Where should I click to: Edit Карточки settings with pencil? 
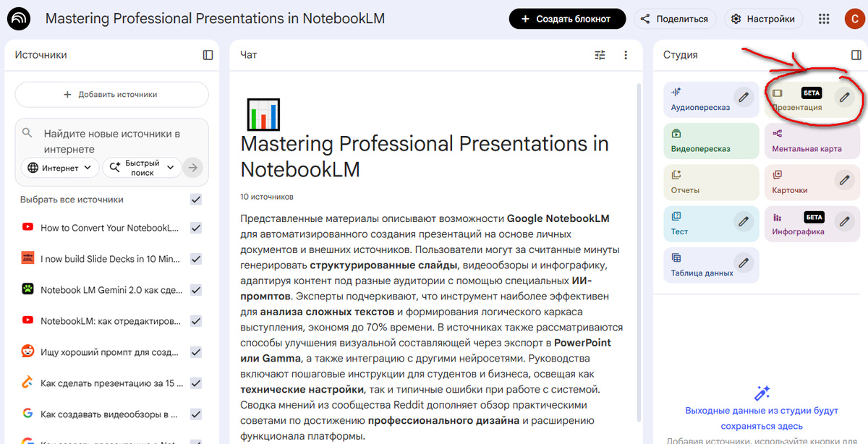coord(844,179)
